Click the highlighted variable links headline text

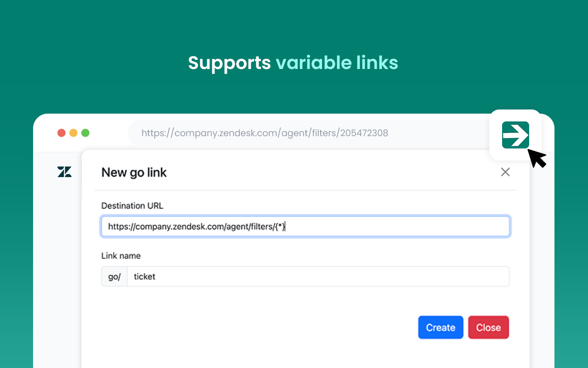pos(337,63)
